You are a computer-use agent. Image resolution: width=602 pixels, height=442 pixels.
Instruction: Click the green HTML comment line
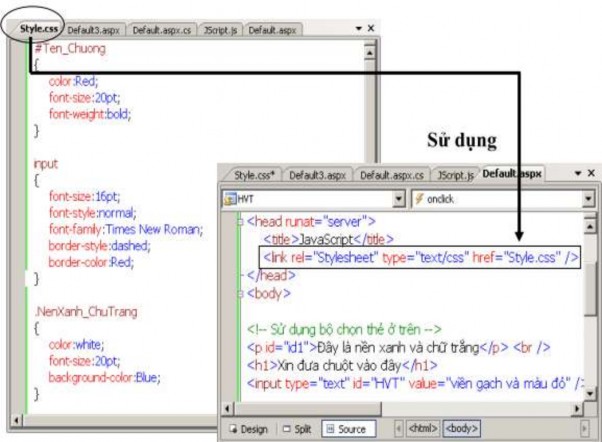pos(344,329)
